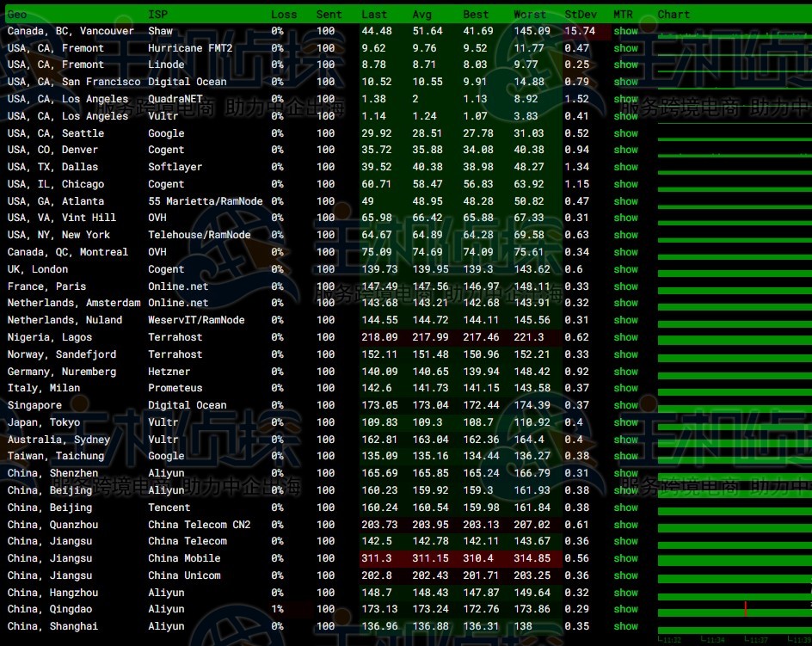The width and height of the screenshot is (812, 646).
Task: Click the 311.3 Last value for China Mobile
Action: click(377, 558)
